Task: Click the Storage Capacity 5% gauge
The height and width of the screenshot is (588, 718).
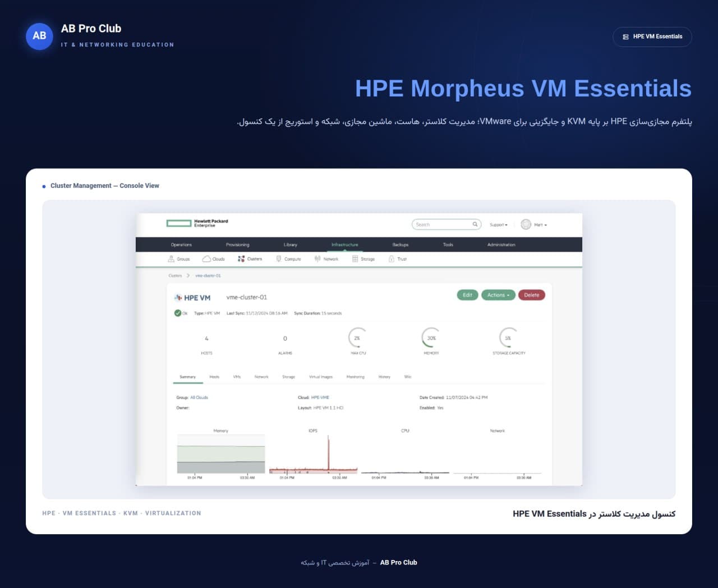Action: [x=508, y=338]
